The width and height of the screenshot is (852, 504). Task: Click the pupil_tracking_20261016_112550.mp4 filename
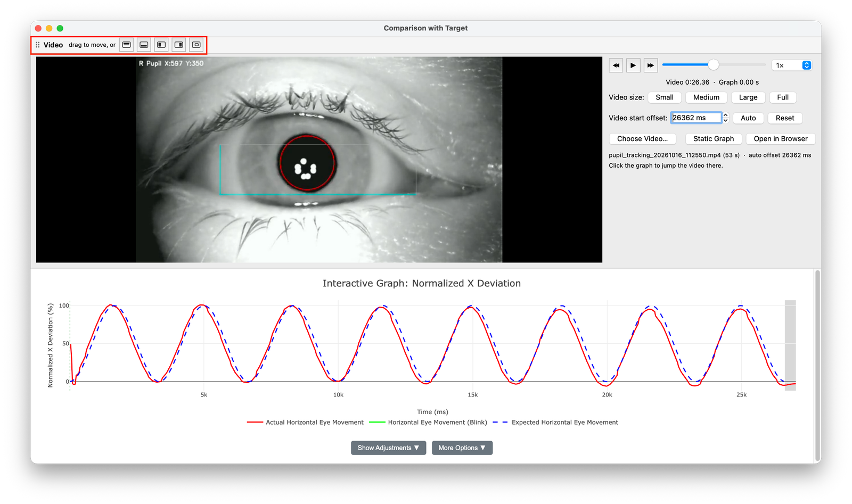665,155
